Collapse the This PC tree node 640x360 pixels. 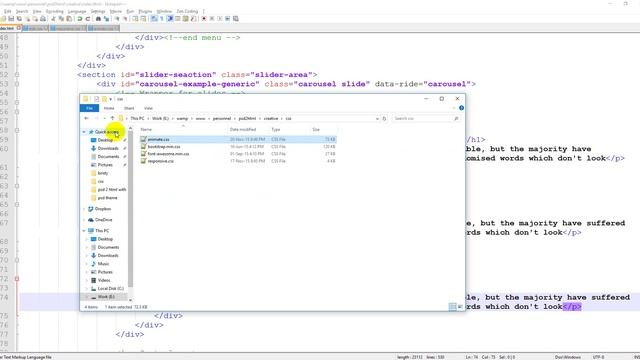click(84, 231)
